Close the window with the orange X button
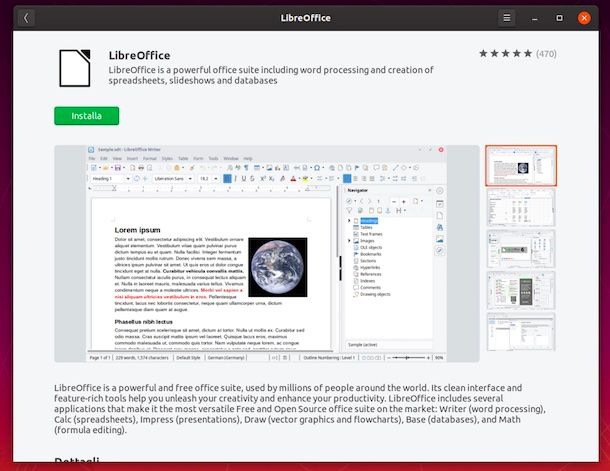Image resolution: width=610 pixels, height=471 pixels. [584, 18]
